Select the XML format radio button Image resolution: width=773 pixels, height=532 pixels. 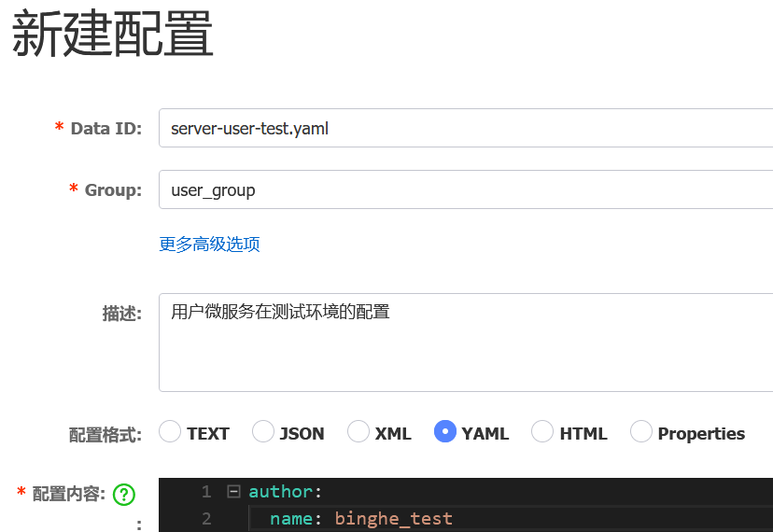tap(358, 432)
